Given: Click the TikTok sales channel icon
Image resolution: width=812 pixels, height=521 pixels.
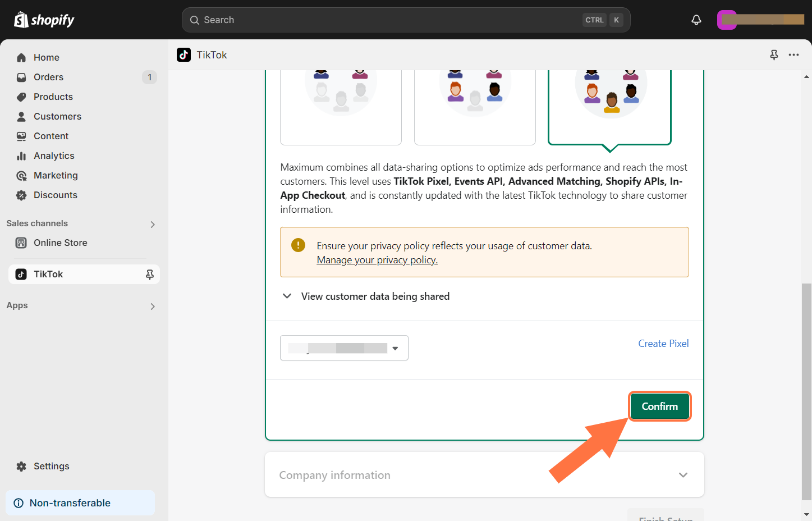Looking at the screenshot, I should [x=21, y=274].
